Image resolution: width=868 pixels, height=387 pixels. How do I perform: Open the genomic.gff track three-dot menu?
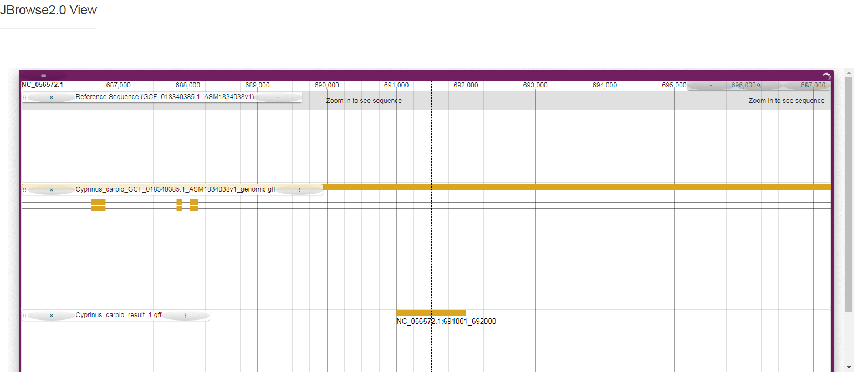[x=299, y=189]
